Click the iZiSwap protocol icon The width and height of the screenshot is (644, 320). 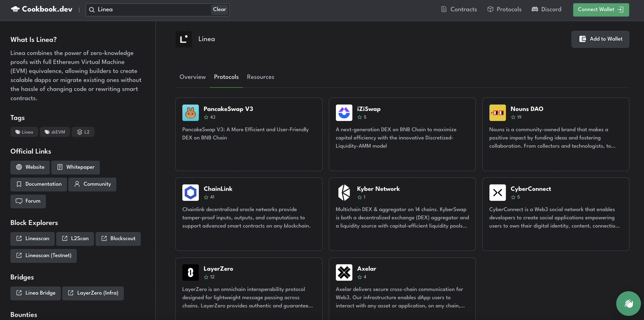coord(344,112)
